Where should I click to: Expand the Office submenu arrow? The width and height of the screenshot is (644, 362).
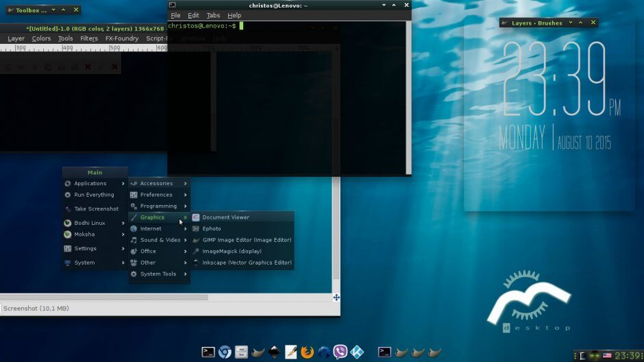[185, 252]
